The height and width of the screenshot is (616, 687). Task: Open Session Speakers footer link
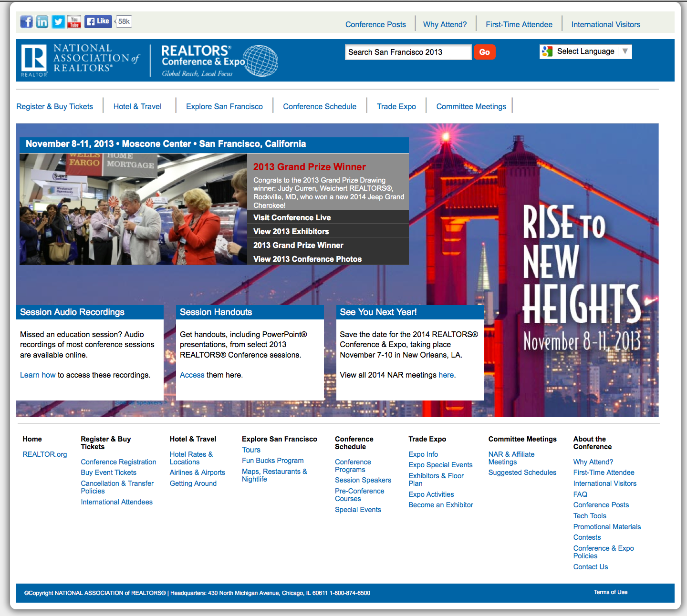363,480
